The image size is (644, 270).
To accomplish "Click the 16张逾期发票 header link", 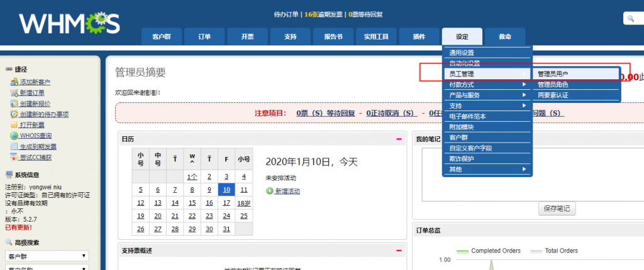I will 323,14.
